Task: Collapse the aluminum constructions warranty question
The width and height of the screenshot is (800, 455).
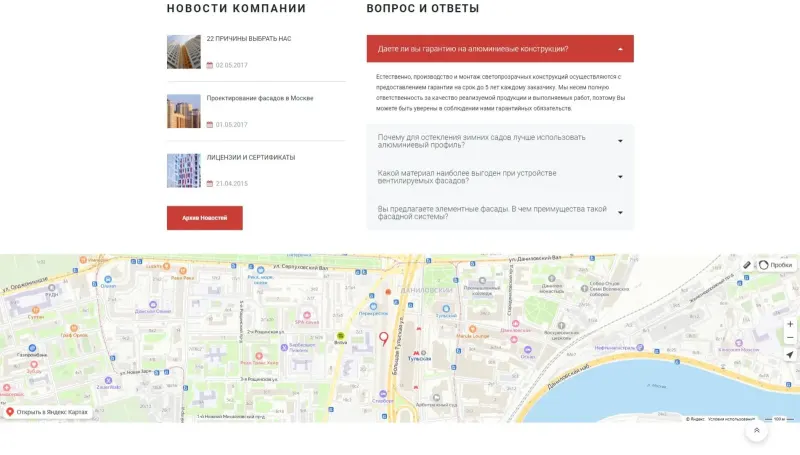Action: point(500,48)
